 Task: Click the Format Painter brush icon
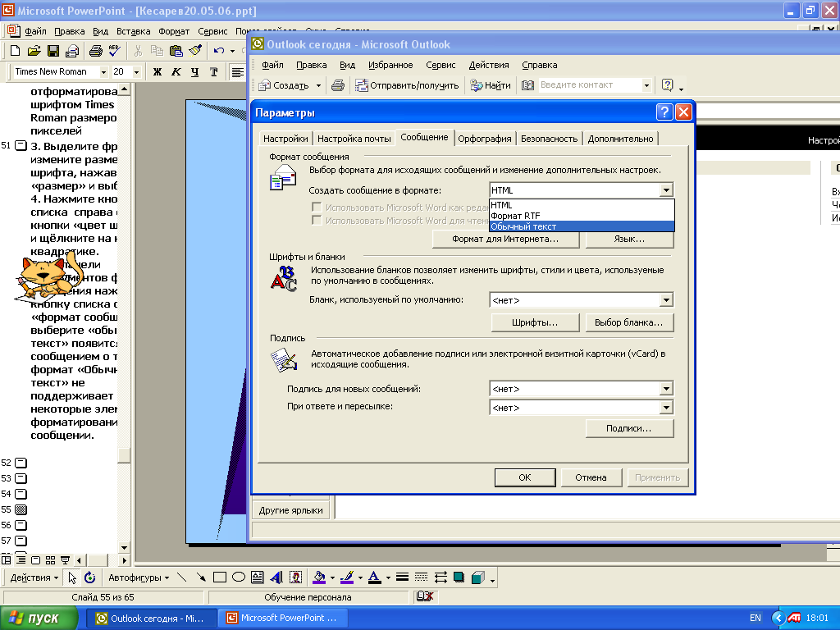(x=195, y=51)
